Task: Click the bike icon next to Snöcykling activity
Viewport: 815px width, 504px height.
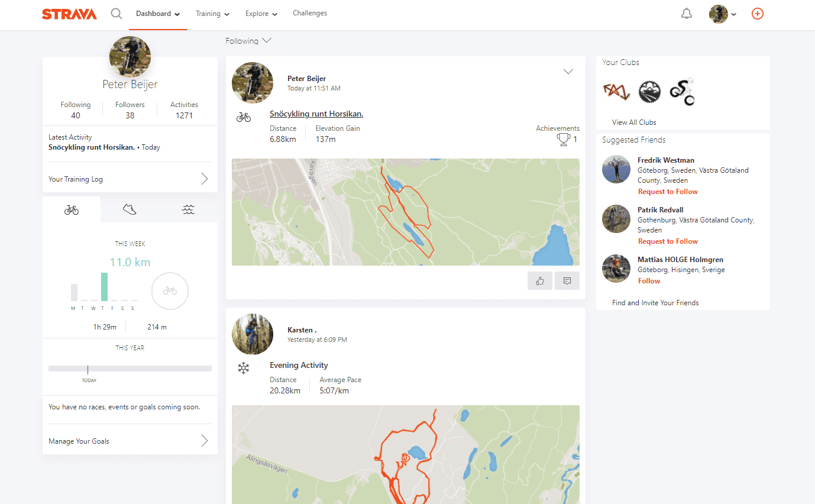Action: tap(243, 117)
